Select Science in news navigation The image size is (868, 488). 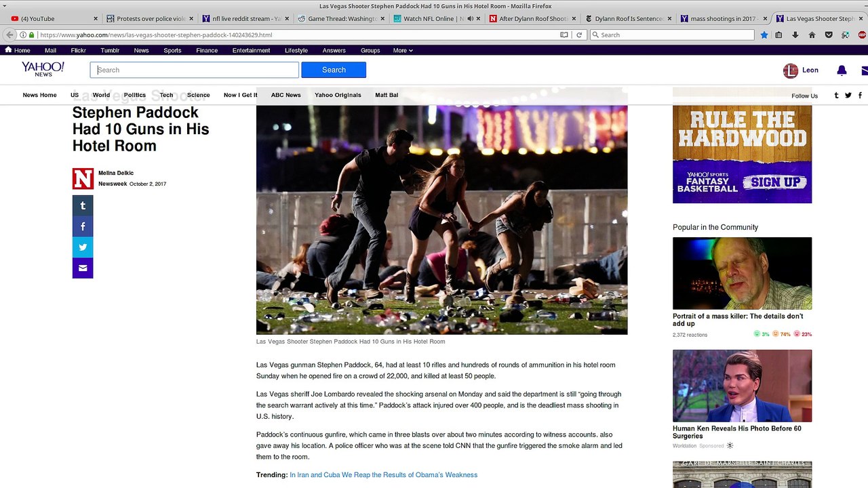199,95
